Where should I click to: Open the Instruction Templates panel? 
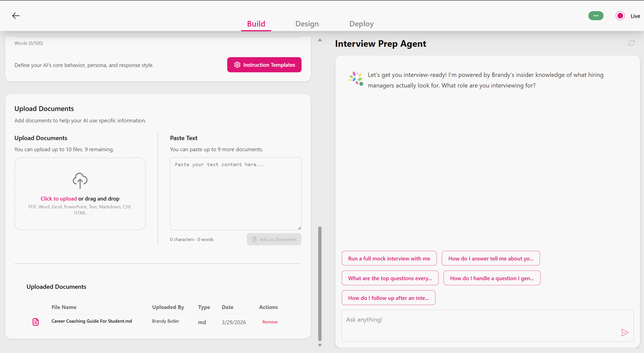[x=264, y=65]
